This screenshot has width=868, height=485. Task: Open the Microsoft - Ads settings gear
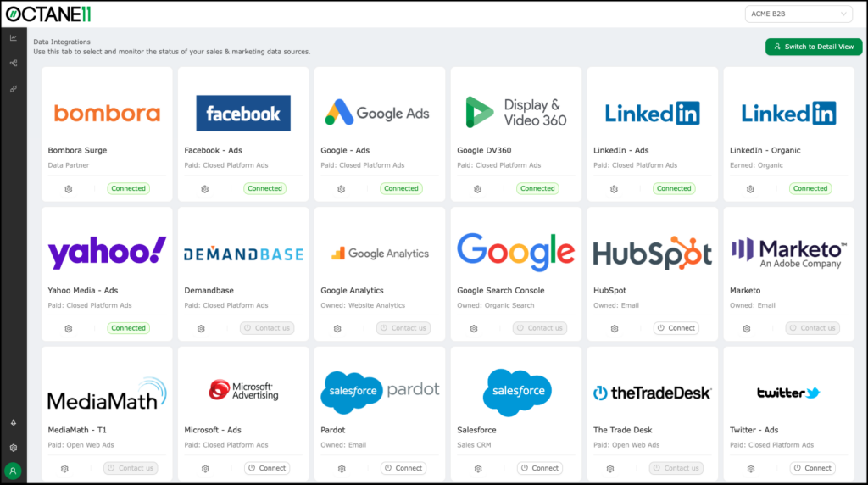[205, 468]
